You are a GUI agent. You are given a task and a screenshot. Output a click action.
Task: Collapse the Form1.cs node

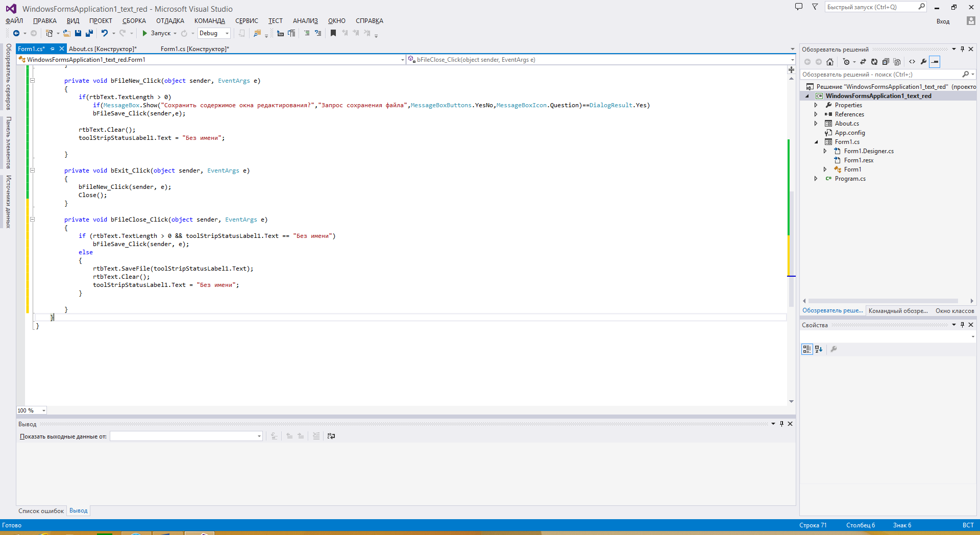[x=816, y=142]
